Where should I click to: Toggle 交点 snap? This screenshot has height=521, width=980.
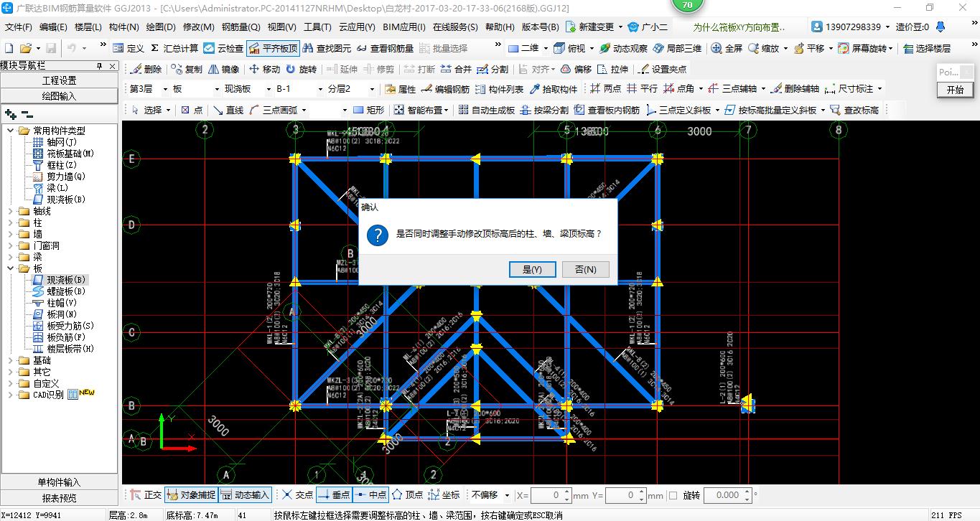pos(297,495)
